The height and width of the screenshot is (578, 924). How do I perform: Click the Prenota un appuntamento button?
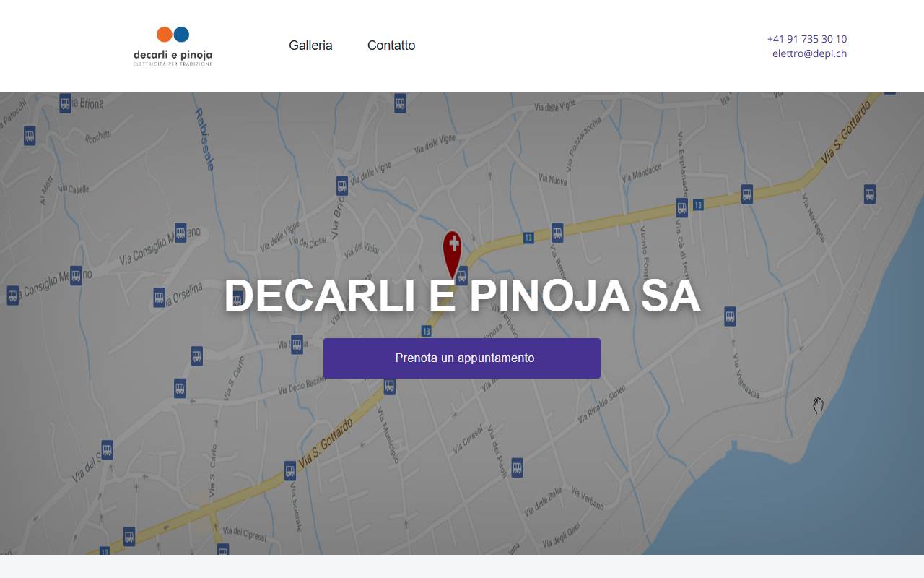pyautogui.click(x=462, y=358)
